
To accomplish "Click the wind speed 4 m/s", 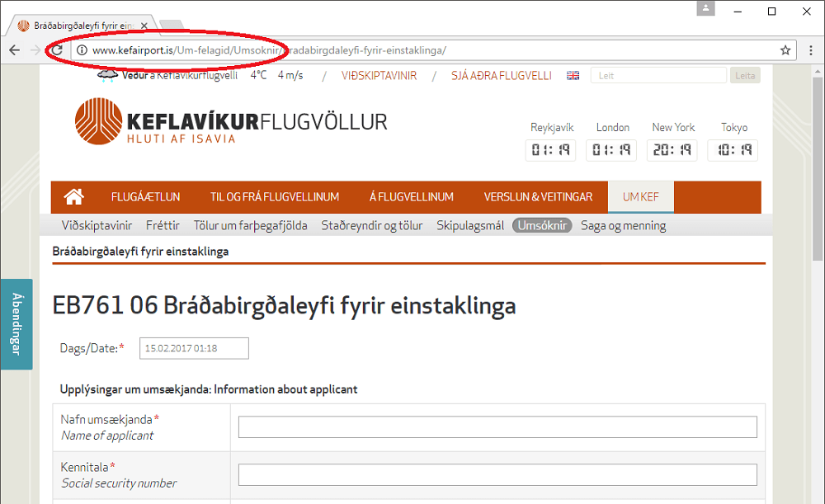I will (290, 75).
